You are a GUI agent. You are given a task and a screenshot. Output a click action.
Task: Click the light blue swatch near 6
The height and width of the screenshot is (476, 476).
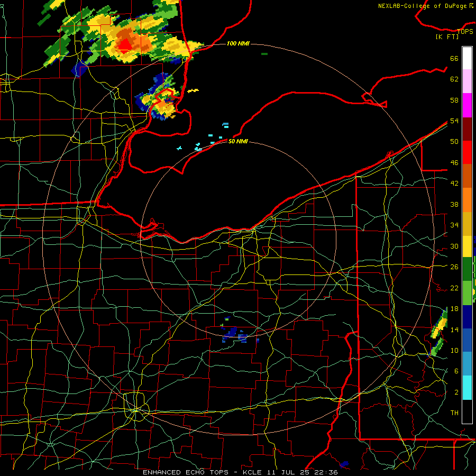click(x=467, y=364)
